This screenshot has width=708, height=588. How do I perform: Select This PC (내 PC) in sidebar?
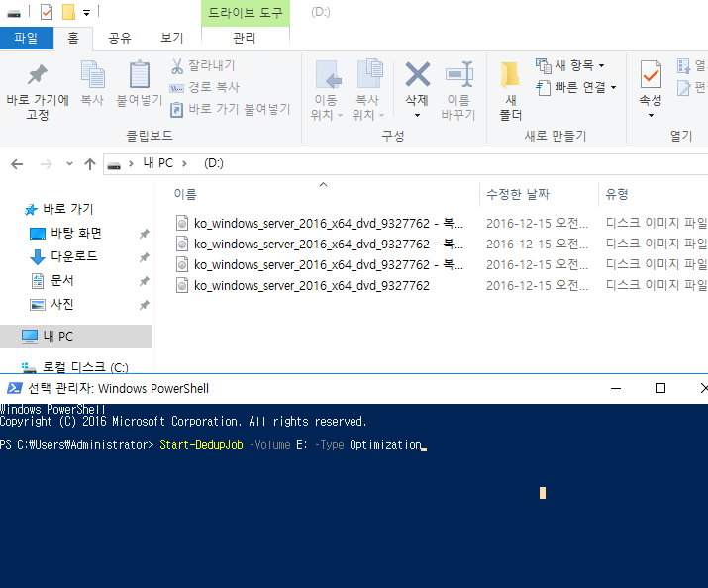tap(76, 337)
